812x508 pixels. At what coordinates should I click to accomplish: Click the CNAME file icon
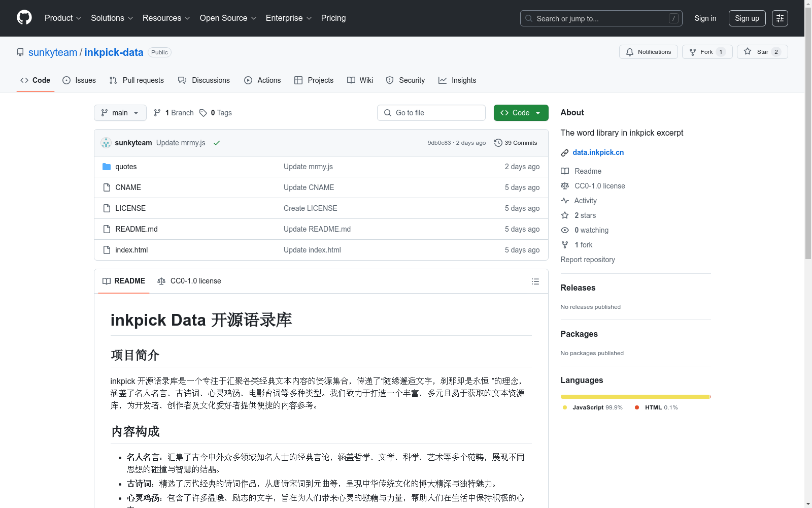point(107,187)
